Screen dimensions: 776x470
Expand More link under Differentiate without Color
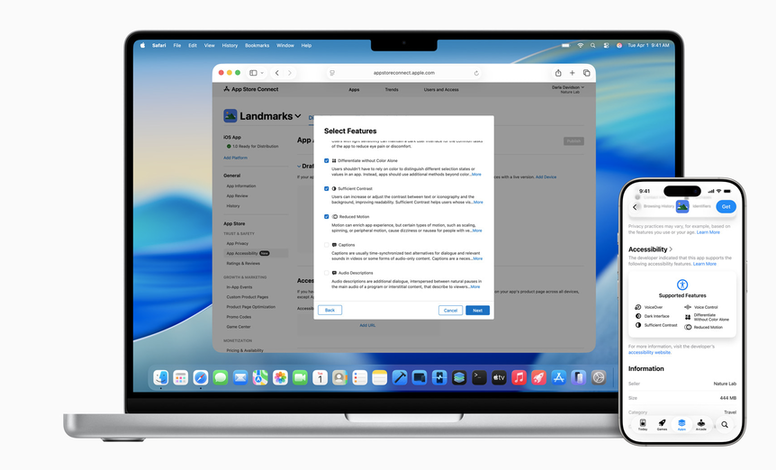pyautogui.click(x=476, y=174)
